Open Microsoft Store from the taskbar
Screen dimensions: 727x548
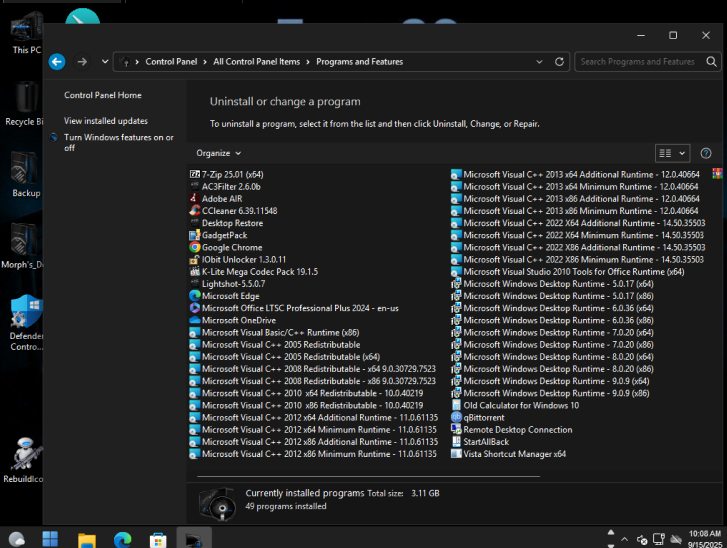(x=158, y=540)
